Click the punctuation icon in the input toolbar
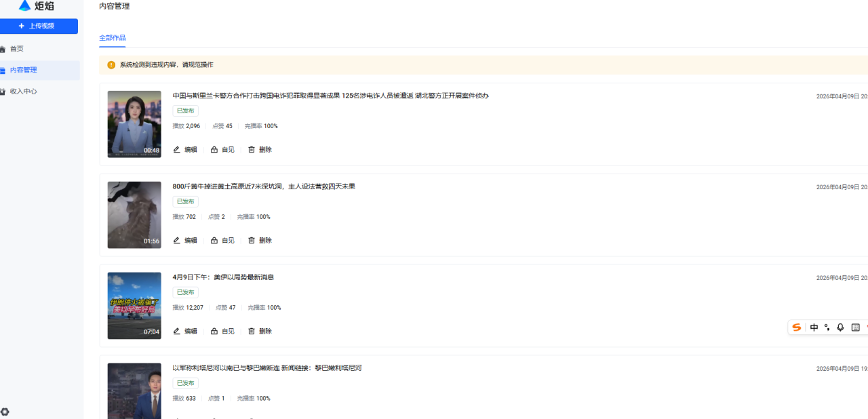The image size is (868, 419). click(827, 327)
